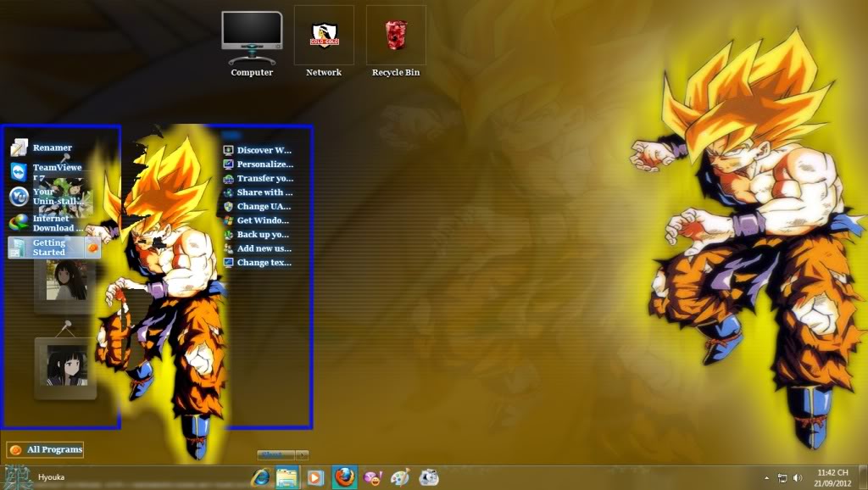Launch Windows Media Player from the taskbar
This screenshot has height=490, width=868.
point(314,477)
